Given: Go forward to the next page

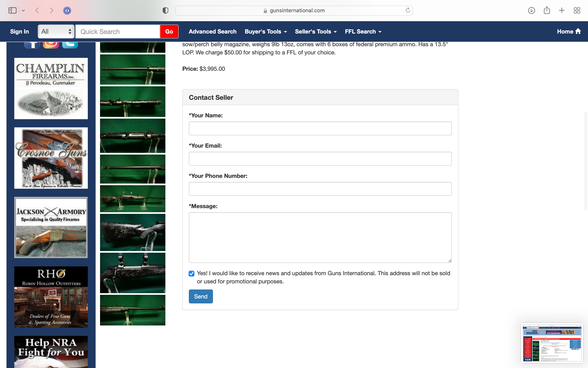Looking at the screenshot, I should point(51,10).
